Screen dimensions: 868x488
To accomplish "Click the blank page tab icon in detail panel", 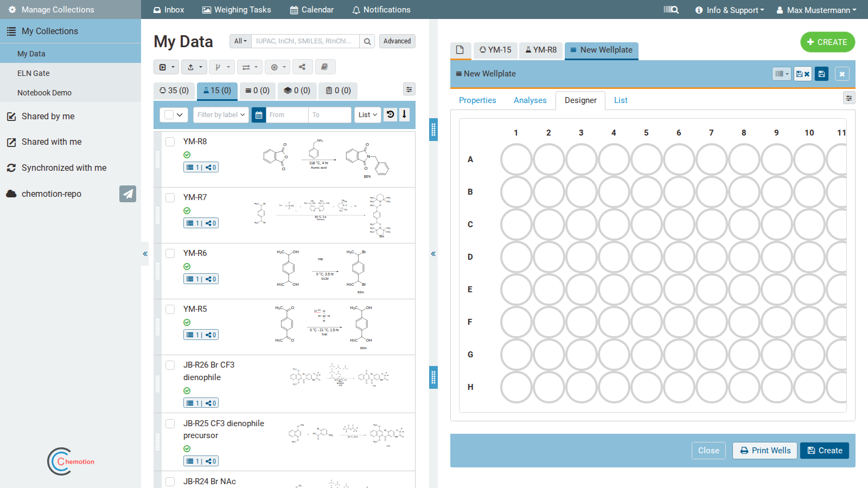I will [x=460, y=50].
